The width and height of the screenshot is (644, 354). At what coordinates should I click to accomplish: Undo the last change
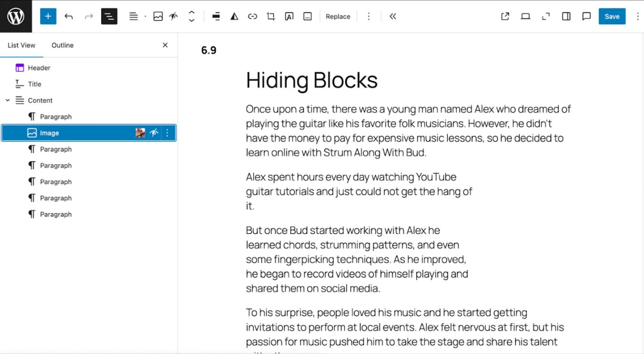(x=69, y=16)
